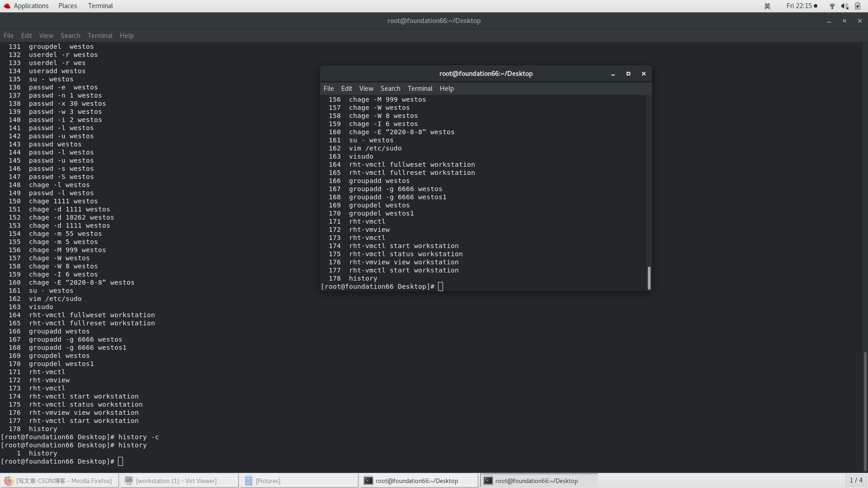Image resolution: width=868 pixels, height=488 pixels.
Task: Open the clock showing Fri 22:15
Action: click(x=799, y=6)
